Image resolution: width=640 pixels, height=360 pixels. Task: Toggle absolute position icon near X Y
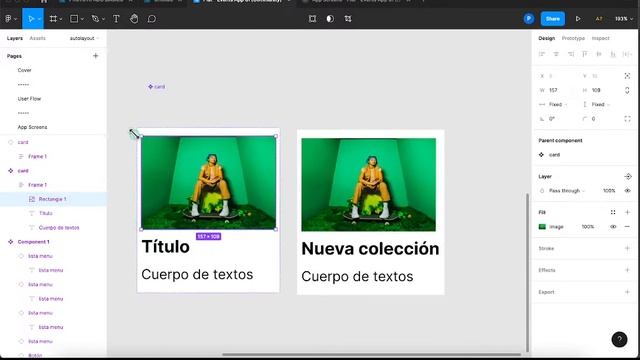(627, 76)
